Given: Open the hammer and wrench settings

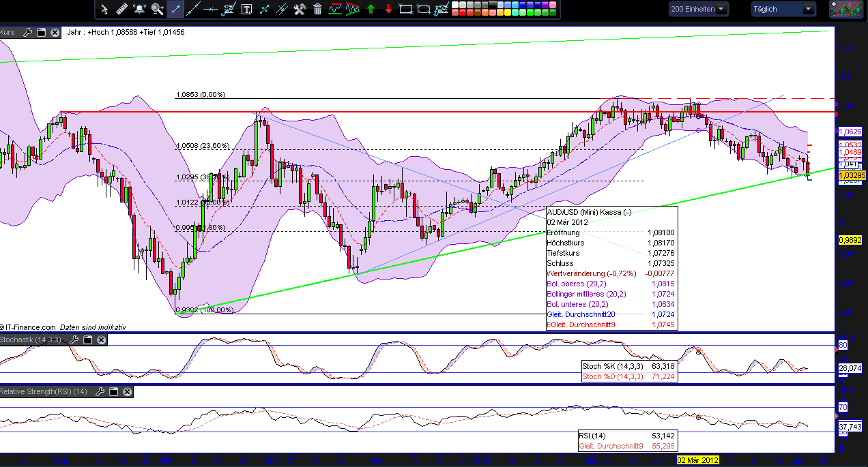Looking at the screenshot, I should pos(300,9).
